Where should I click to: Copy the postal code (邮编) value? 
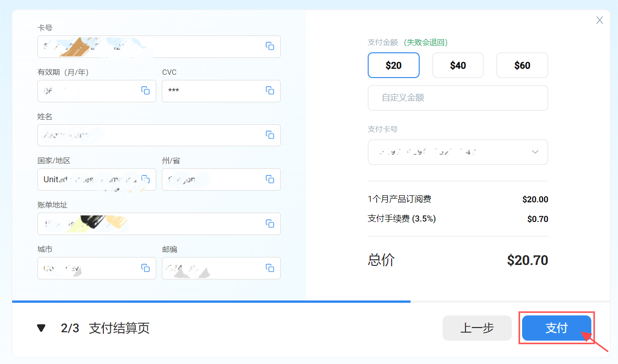[270, 268]
